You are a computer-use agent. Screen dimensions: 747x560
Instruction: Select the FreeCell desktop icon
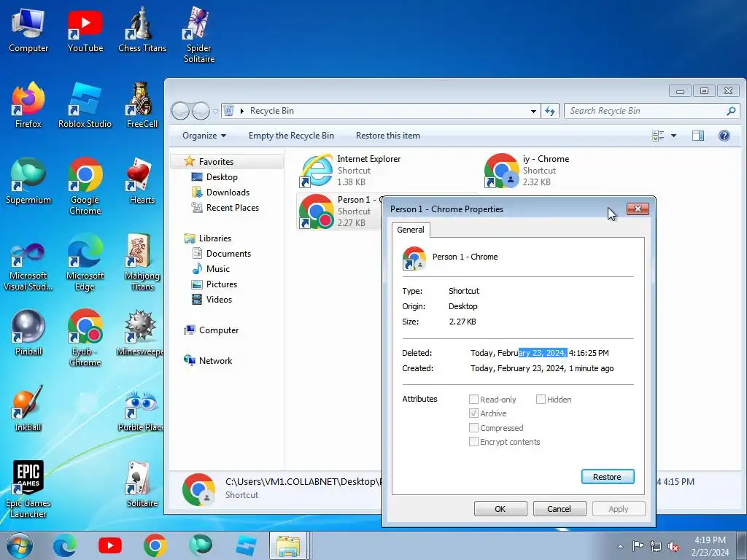click(x=142, y=105)
